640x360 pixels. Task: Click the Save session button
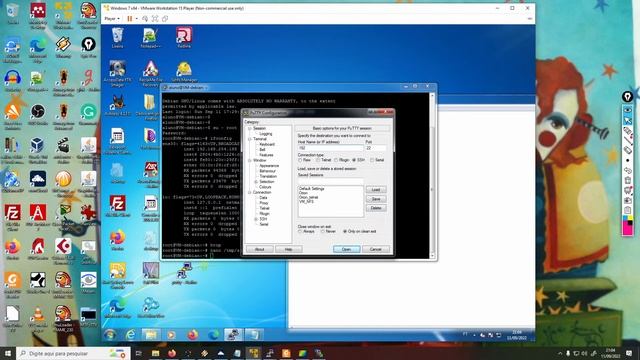point(376,199)
